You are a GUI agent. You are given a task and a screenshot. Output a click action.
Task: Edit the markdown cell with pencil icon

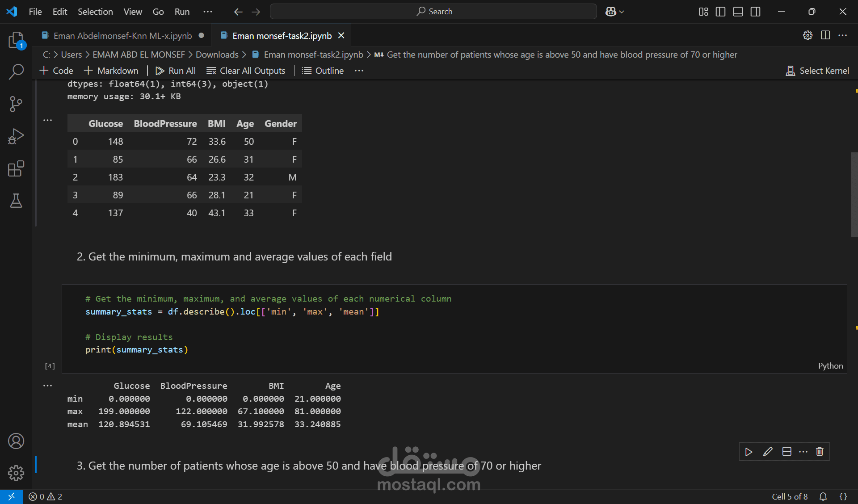click(768, 452)
